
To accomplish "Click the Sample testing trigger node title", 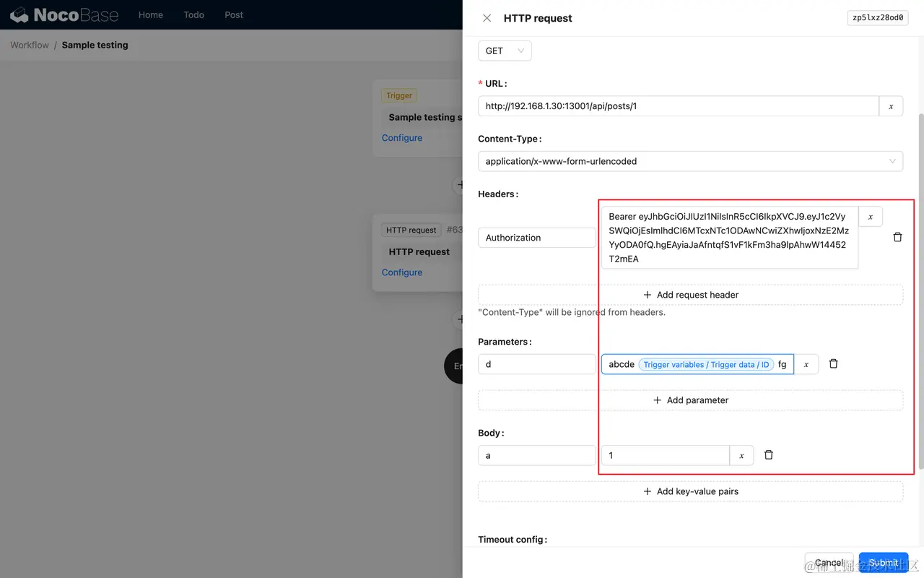I will coord(422,117).
